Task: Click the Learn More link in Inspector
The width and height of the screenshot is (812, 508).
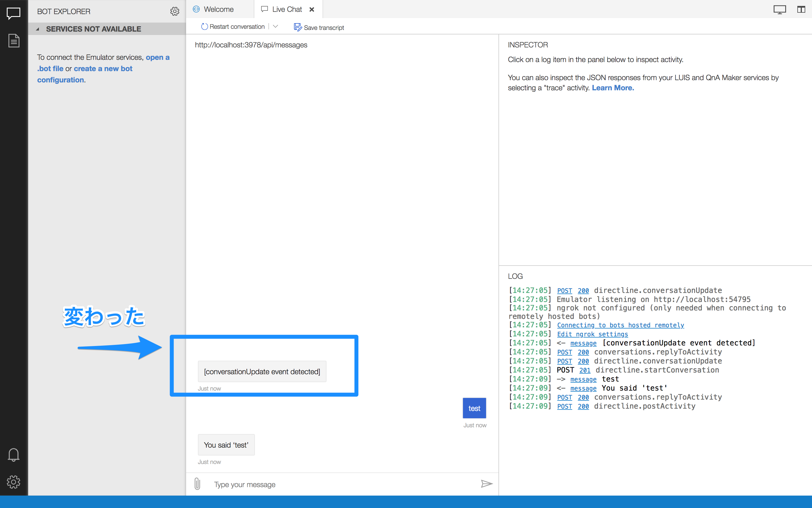Action: point(613,88)
